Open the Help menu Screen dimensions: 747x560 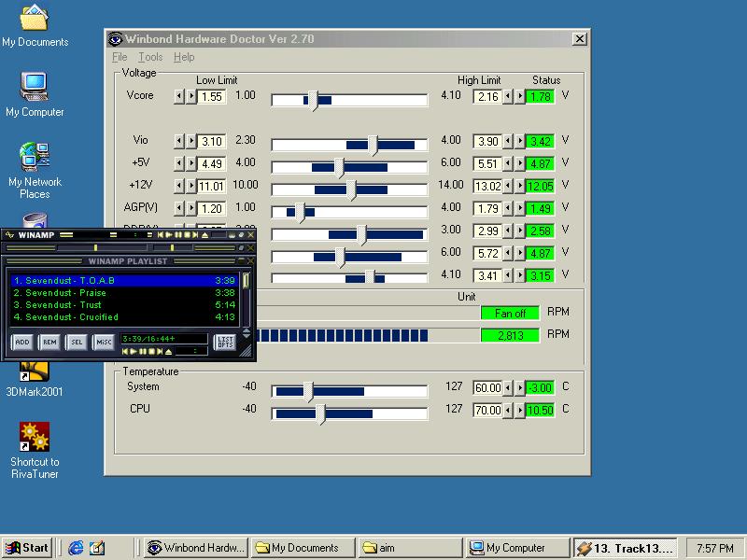coord(184,57)
